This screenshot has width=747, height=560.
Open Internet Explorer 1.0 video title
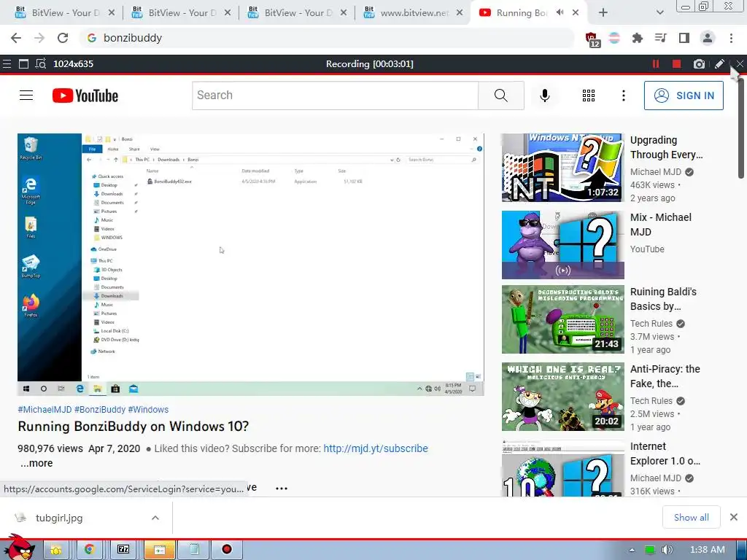(665, 454)
